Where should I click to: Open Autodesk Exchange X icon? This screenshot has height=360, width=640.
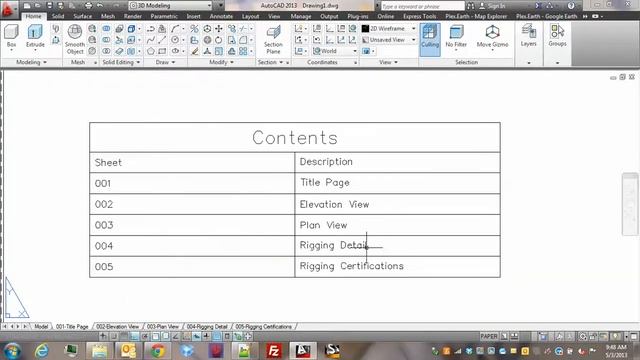tap(538, 6)
